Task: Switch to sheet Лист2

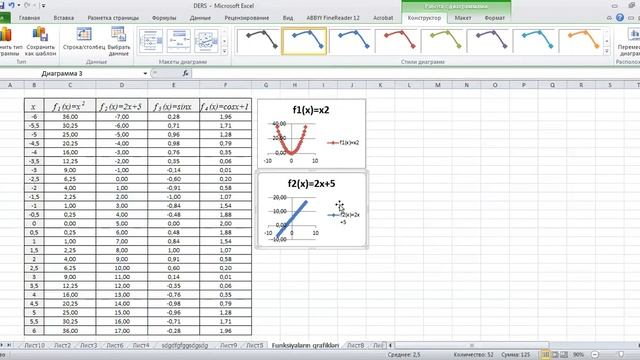Action: [62, 345]
